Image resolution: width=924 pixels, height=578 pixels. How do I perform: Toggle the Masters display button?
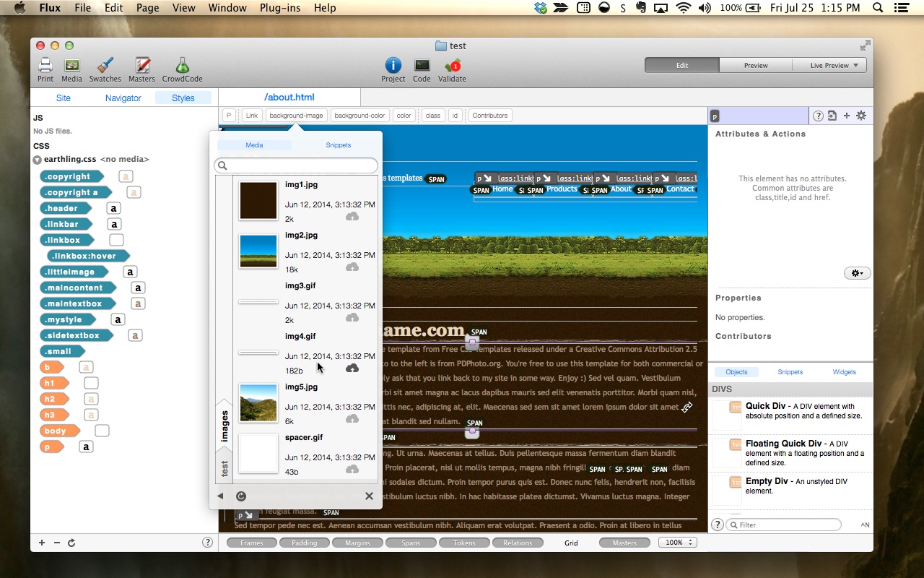pos(624,543)
